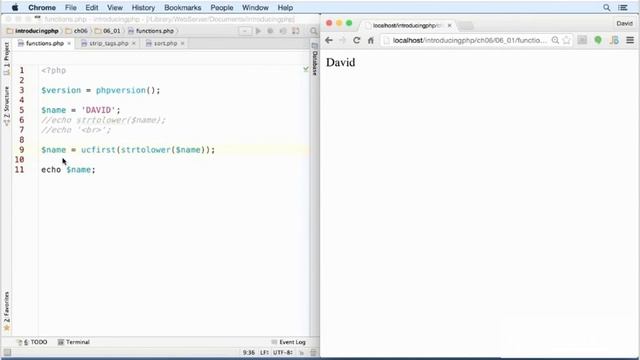Click the Run (play) icon in PhpStorm toolbar

pyautogui.click(x=258, y=31)
